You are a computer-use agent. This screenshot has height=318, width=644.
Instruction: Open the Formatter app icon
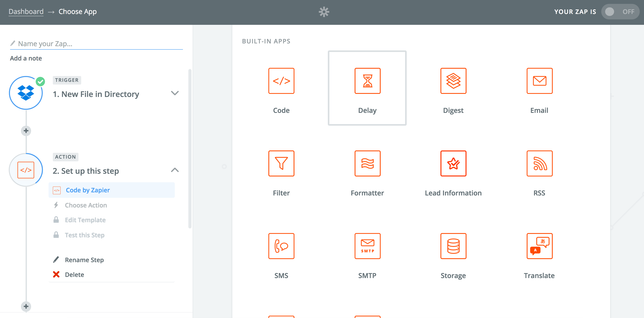(x=367, y=163)
